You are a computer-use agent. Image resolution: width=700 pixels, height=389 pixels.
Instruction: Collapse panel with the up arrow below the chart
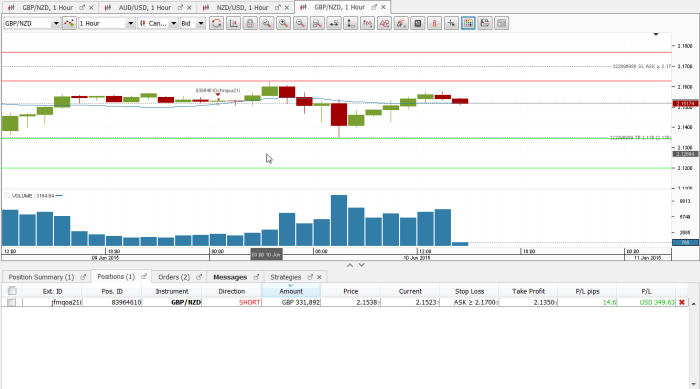pyautogui.click(x=350, y=265)
